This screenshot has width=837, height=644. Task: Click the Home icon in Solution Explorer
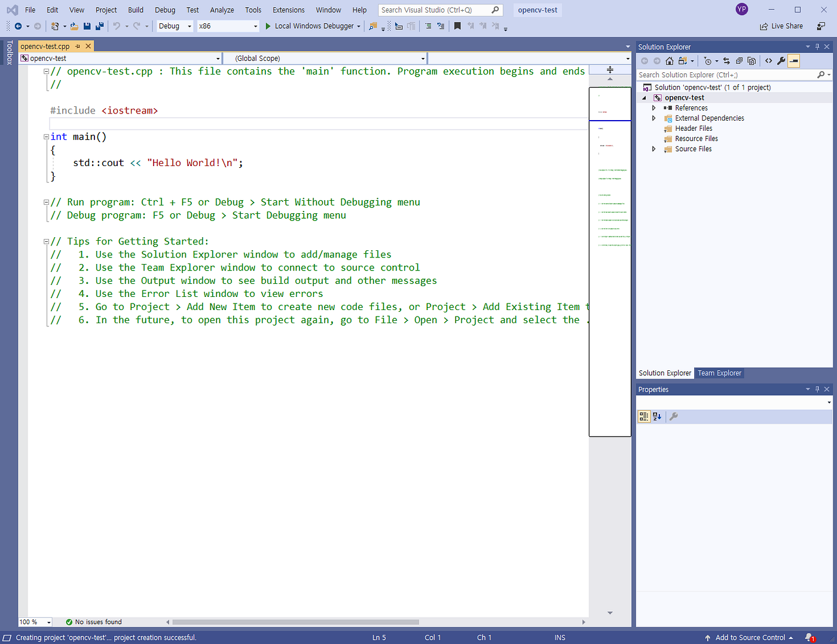[669, 60]
